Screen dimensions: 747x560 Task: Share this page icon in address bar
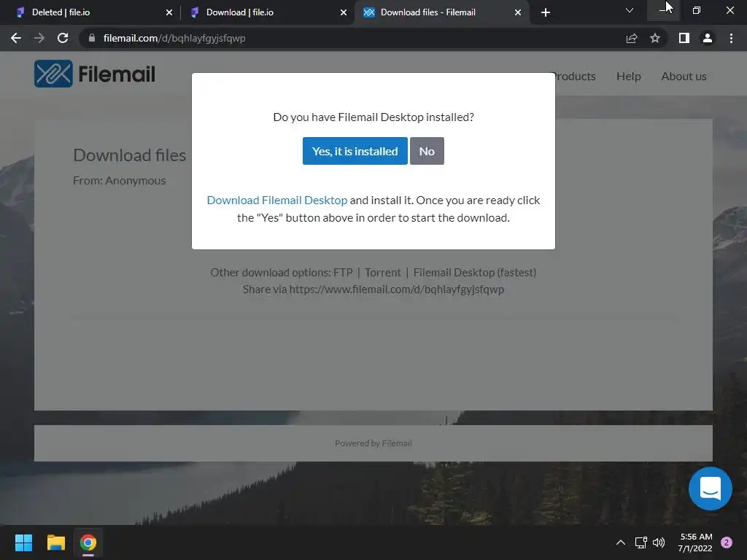click(632, 38)
